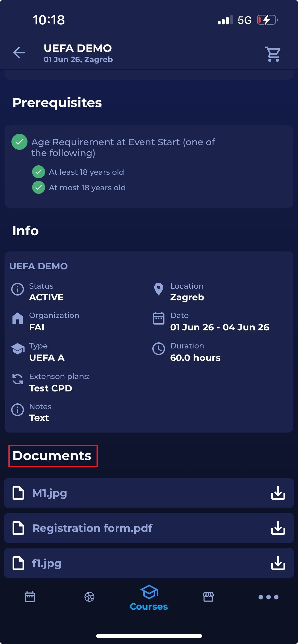Screen dimensions: 298x644
Task: Tap the At least 18 years checkmark
Action: tap(38, 172)
